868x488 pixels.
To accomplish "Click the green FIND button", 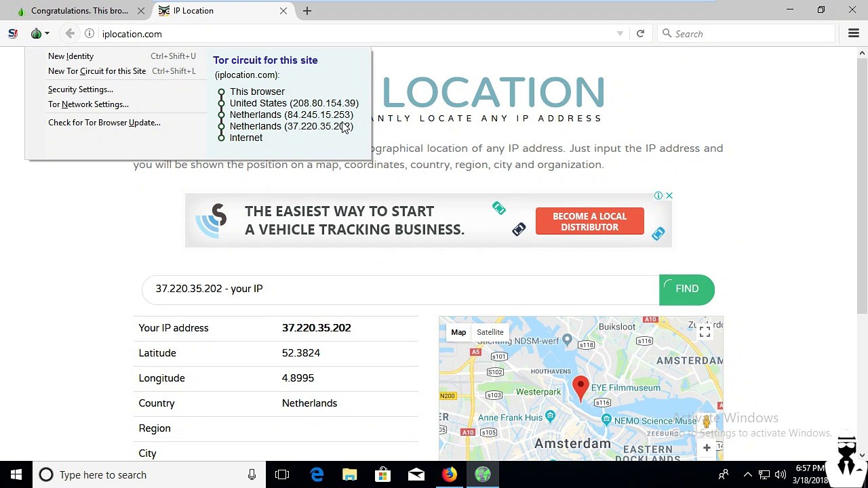I will [686, 289].
